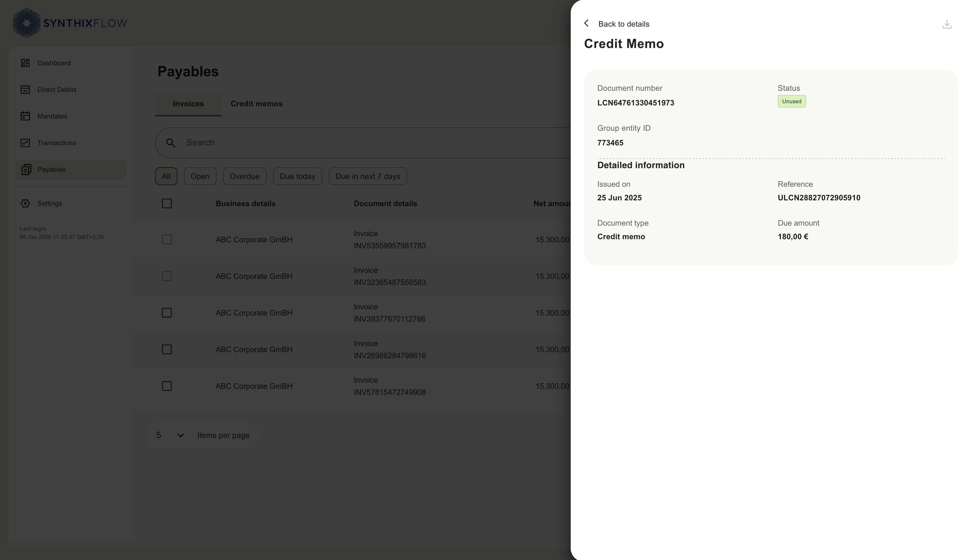Screen dimensions: 971x560
Task: Select the All filter chip
Action: (166, 176)
